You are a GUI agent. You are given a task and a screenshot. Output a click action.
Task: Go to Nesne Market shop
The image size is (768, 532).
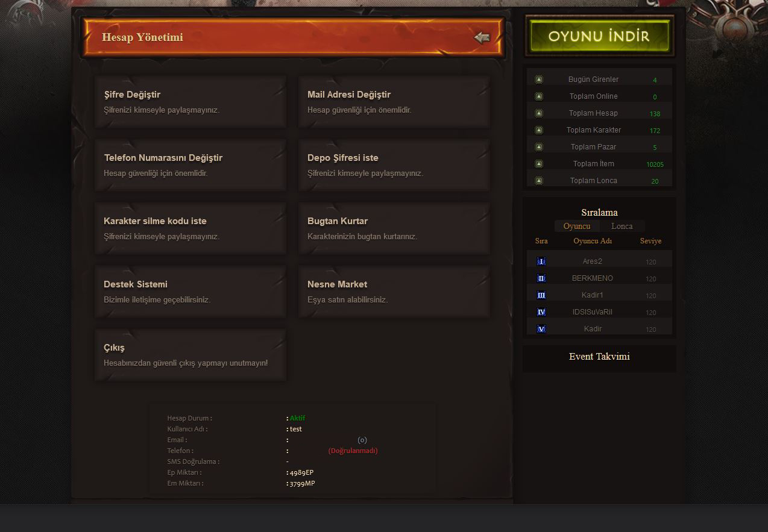394,292
